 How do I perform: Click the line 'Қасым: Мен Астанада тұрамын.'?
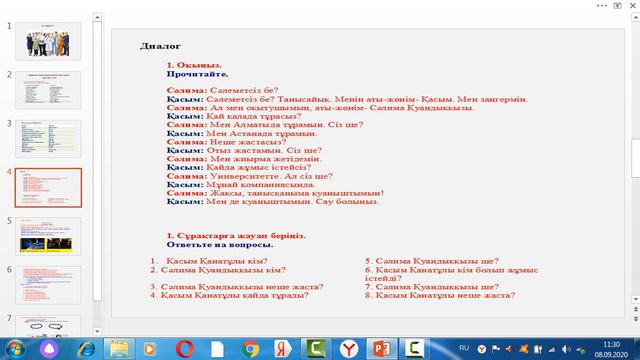[242, 133]
